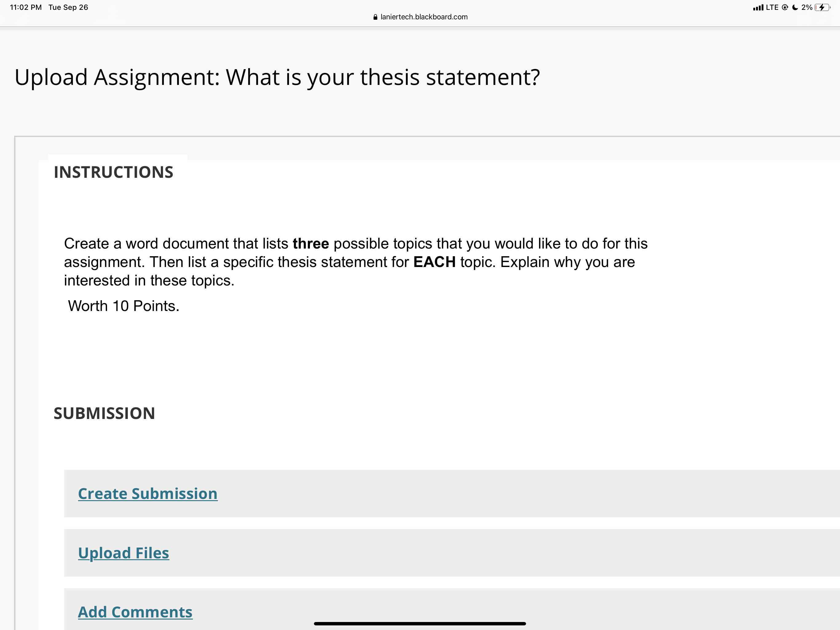Expand the Create Submission panel
The image size is (840, 630).
tap(147, 494)
